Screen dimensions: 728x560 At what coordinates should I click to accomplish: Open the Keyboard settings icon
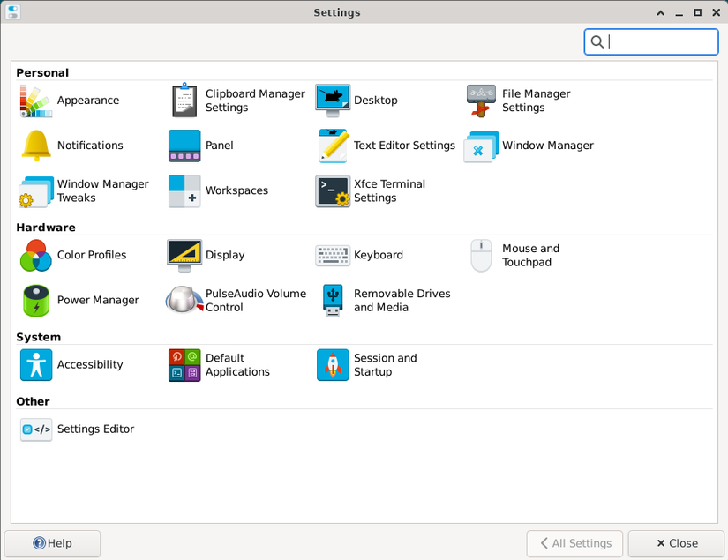[x=333, y=256]
